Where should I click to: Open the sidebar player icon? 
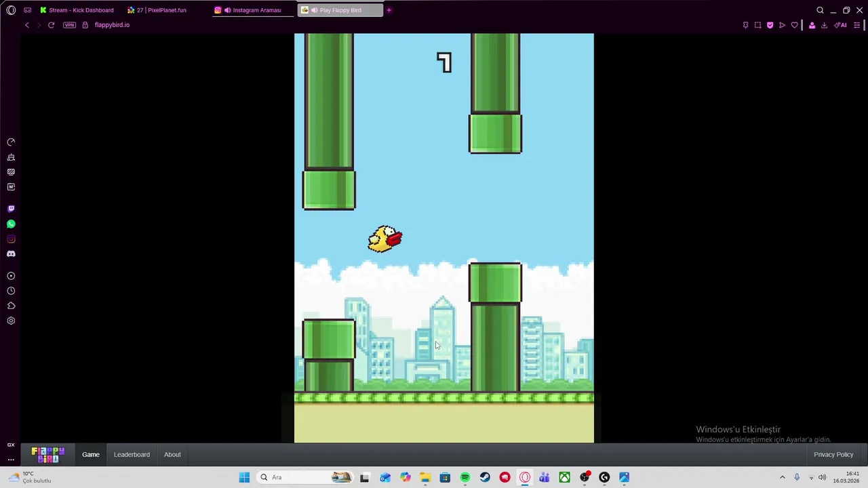(x=11, y=276)
